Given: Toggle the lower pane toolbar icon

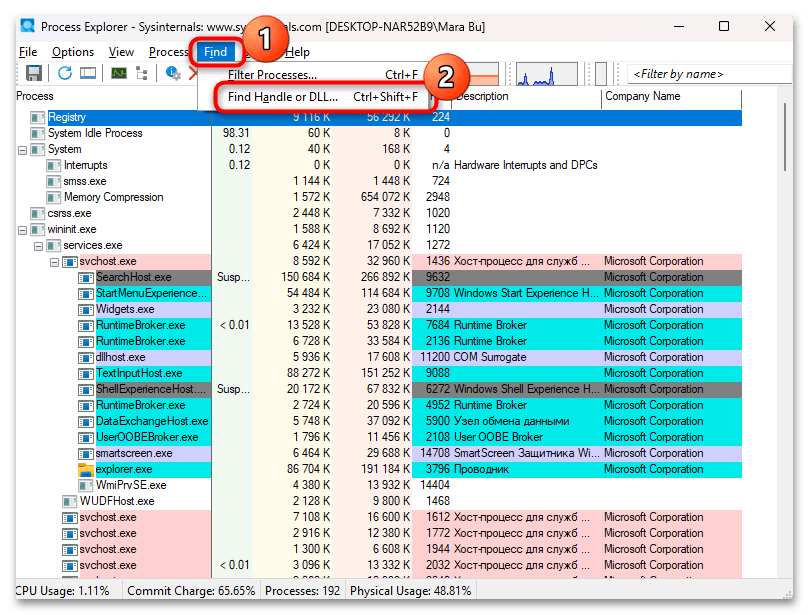Looking at the screenshot, I should 88,73.
